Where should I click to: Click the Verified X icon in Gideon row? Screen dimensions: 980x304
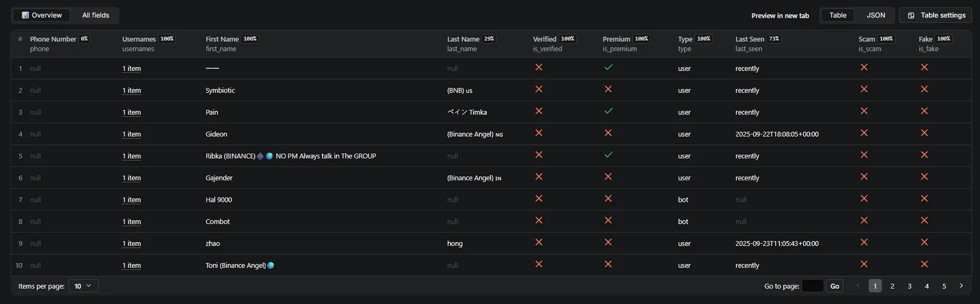539,133
